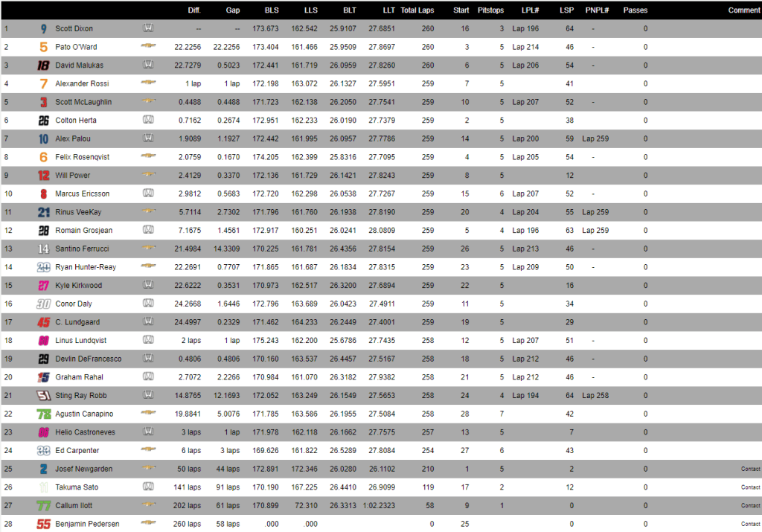Click the LLS column header
Screen dimensions: 762x532
coord(310,10)
